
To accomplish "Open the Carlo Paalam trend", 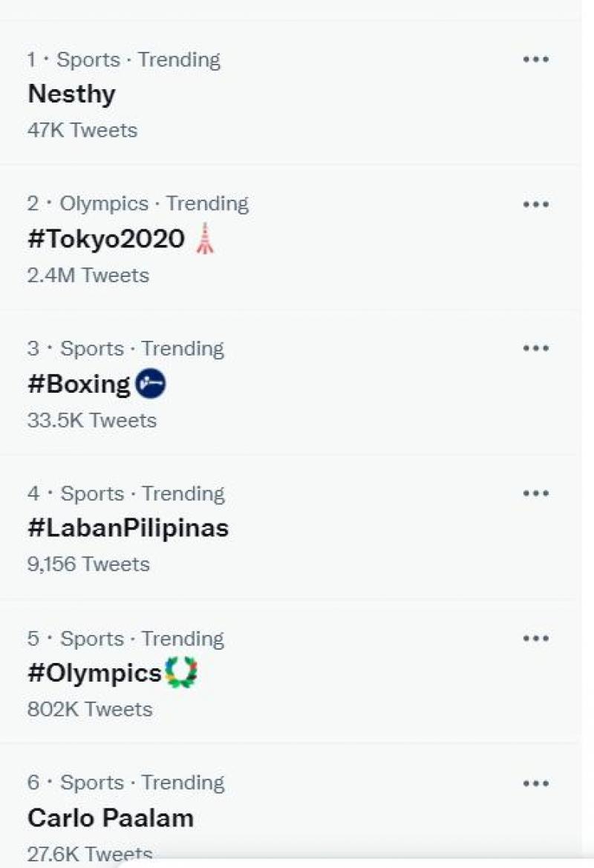I will (x=109, y=818).
